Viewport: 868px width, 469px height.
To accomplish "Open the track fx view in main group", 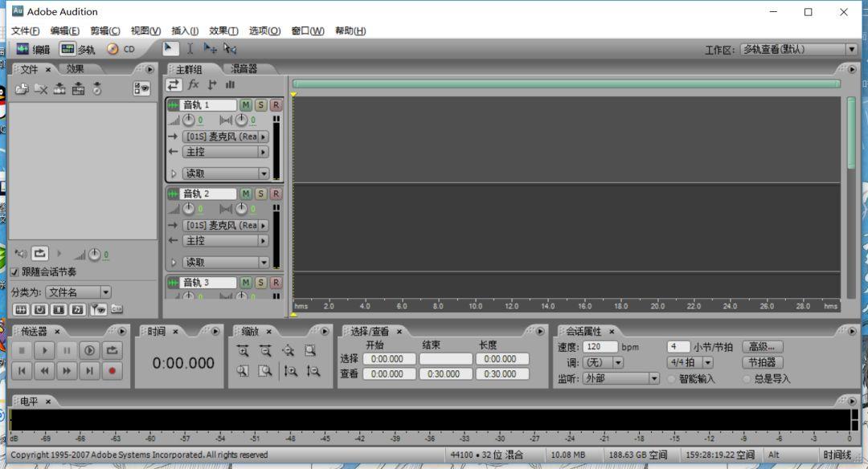I will 194,84.
